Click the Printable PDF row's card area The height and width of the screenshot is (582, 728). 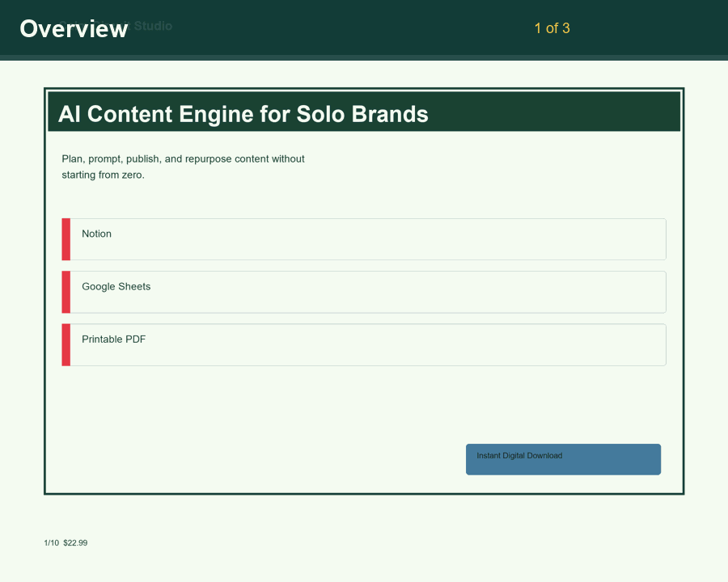[x=364, y=344]
